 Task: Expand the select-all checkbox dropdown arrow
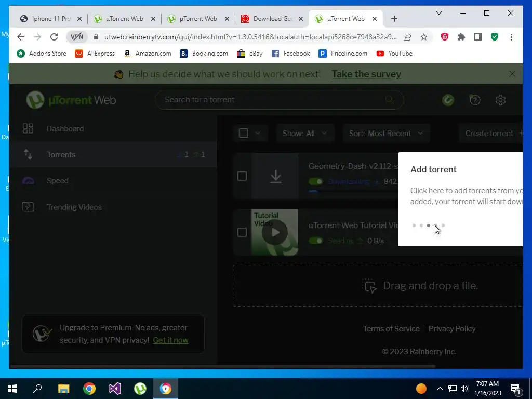pos(258,133)
